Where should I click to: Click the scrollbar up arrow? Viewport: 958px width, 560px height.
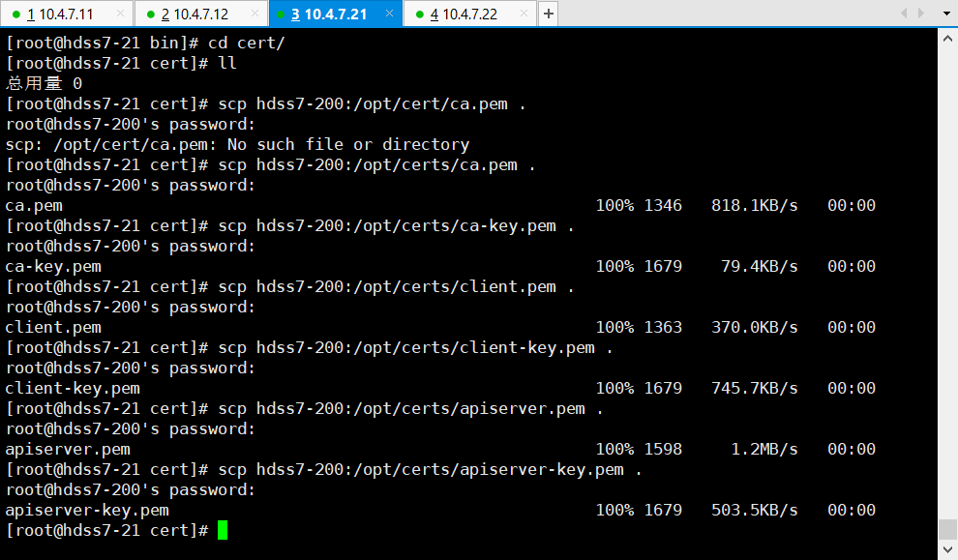coord(947,37)
